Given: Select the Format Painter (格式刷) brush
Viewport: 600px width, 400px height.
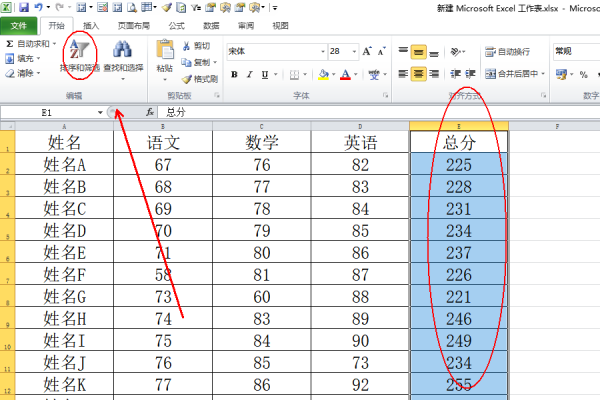Looking at the screenshot, I should click(187, 78).
